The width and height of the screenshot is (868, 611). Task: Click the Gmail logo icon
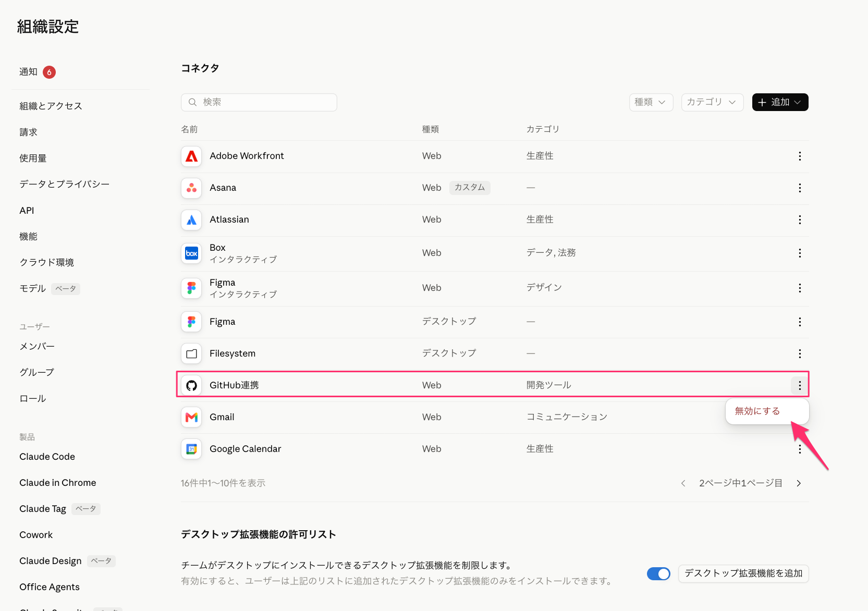pyautogui.click(x=191, y=418)
